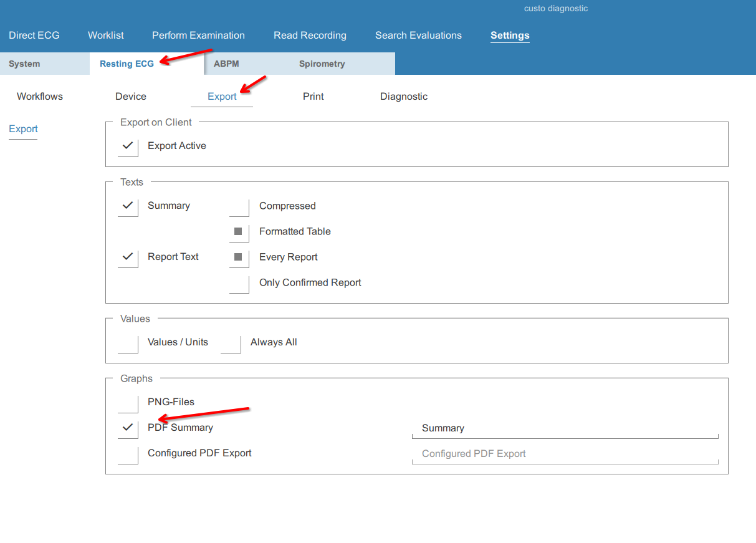The width and height of the screenshot is (756, 543).
Task: Switch to the Spirometry tab
Action: point(322,64)
